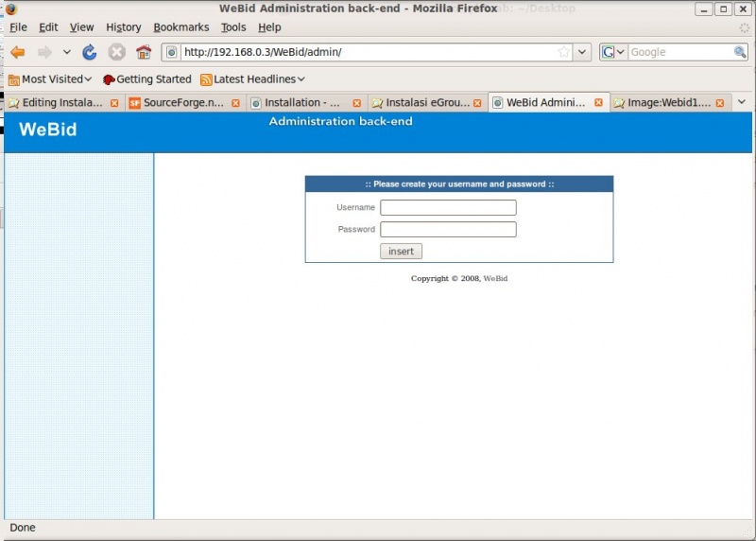Expand the Most Visited bookmarks folder

50,79
